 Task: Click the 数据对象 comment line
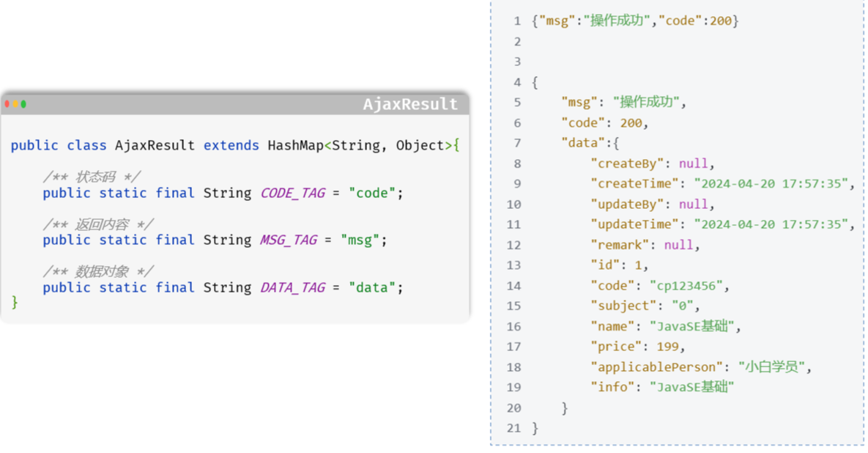(x=98, y=271)
